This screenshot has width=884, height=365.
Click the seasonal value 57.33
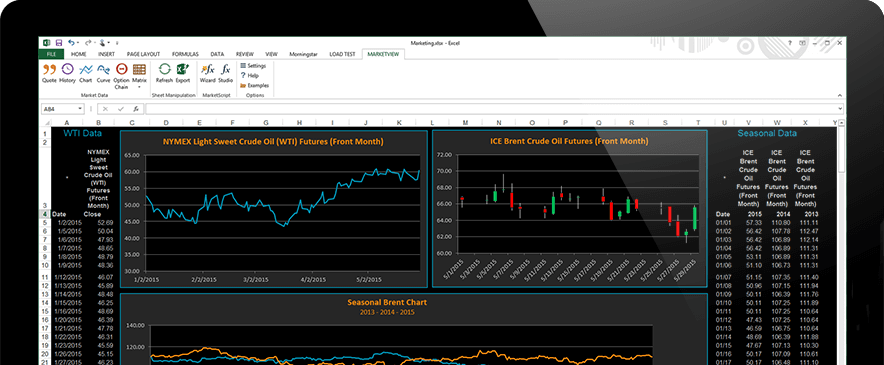pyautogui.click(x=753, y=223)
